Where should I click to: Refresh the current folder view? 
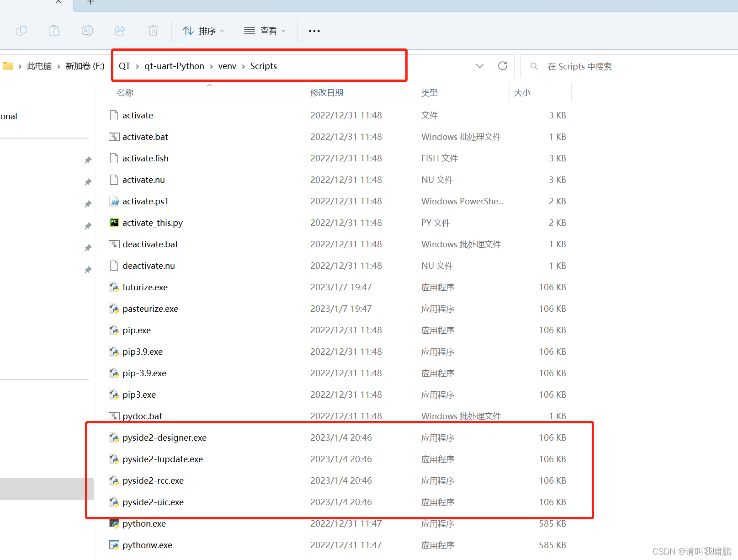(x=503, y=66)
